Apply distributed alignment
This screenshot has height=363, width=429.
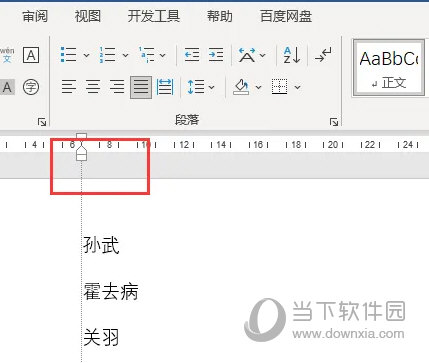pyautogui.click(x=165, y=87)
